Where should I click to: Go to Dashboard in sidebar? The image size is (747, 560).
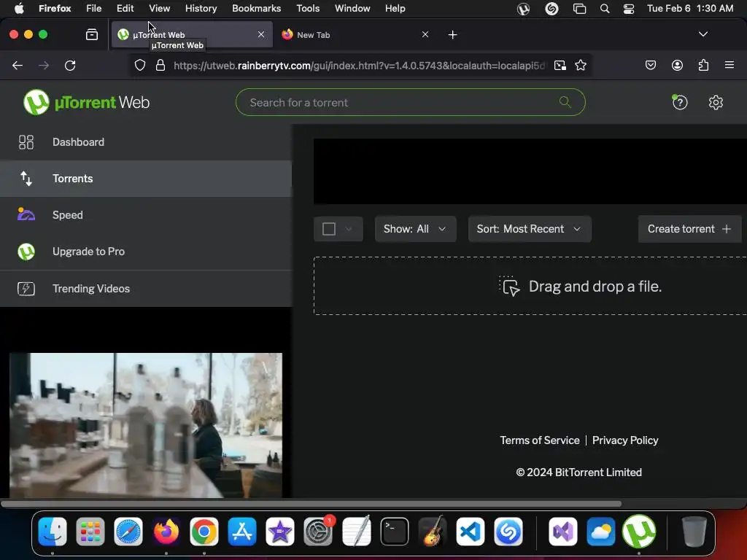coord(146,142)
